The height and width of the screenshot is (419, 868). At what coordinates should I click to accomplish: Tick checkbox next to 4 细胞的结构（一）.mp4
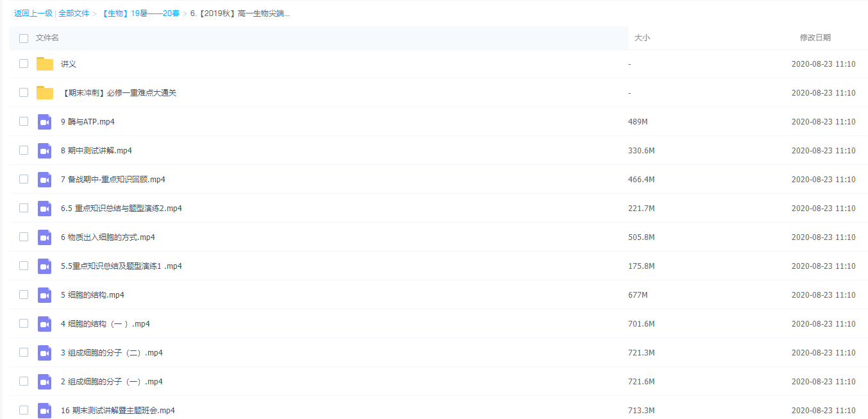[24, 323]
